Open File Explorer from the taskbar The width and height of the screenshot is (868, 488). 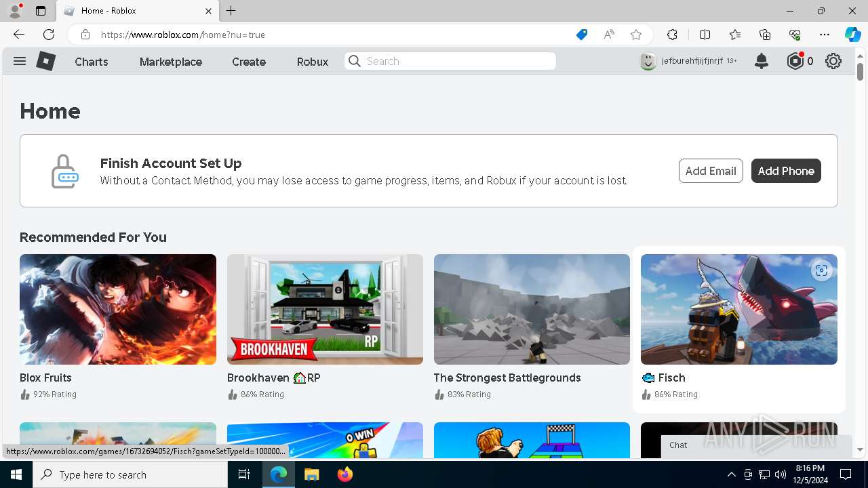(311, 474)
